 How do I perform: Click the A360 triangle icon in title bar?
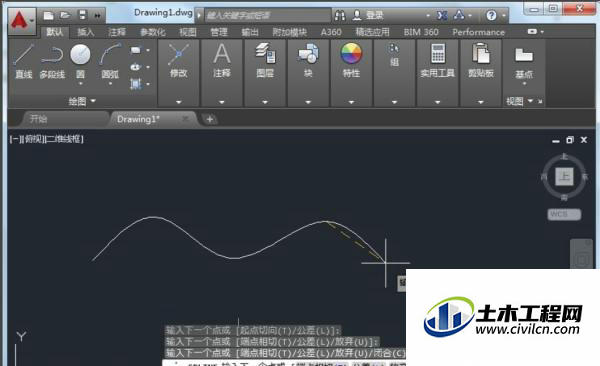click(x=459, y=15)
